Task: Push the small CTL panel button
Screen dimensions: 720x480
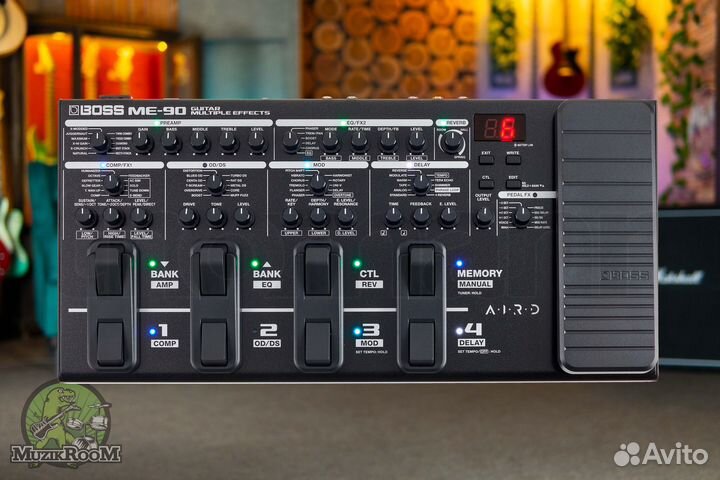Action: [486, 184]
